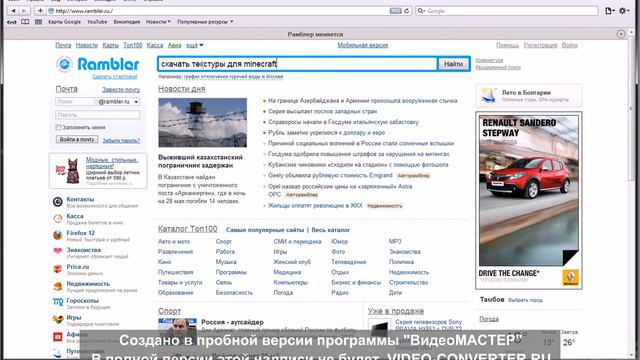
Task: Read 'Рубль заметно укрепился к доллару и евро'
Action: pos(327,133)
